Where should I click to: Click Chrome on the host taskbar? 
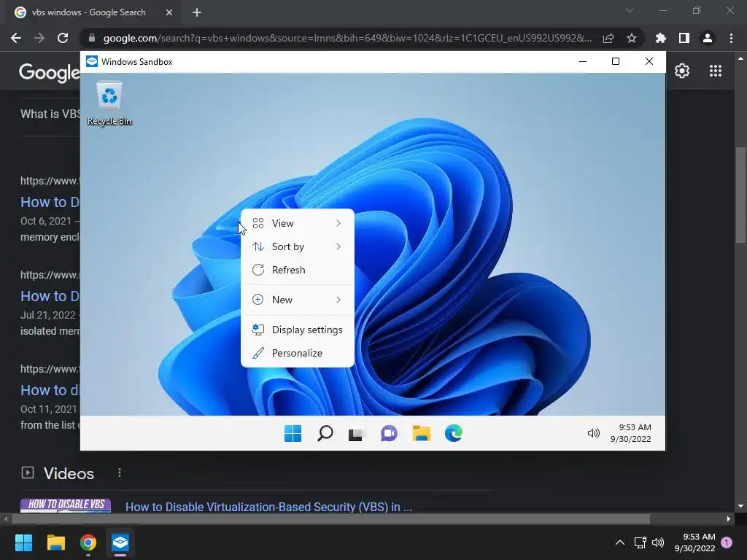pos(88,542)
